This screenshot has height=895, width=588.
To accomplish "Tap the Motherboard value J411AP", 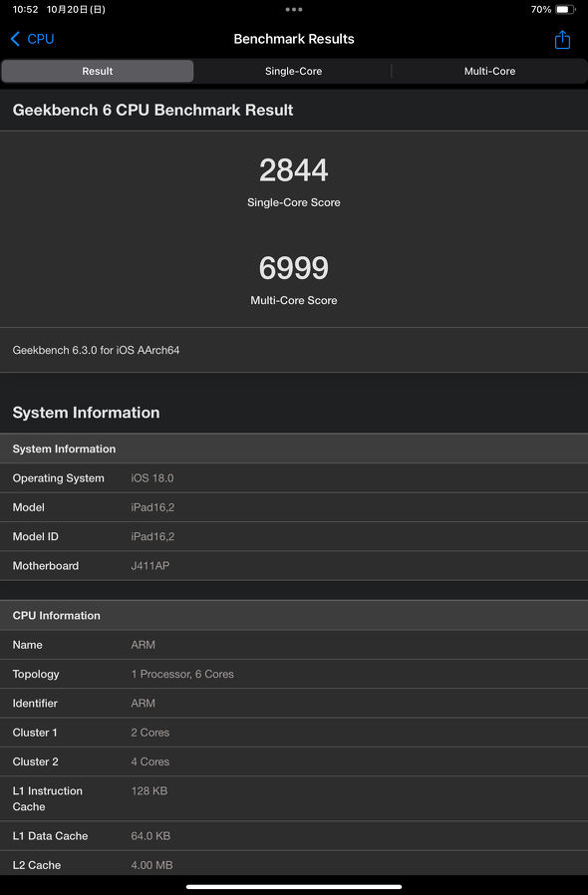I will tap(150, 566).
